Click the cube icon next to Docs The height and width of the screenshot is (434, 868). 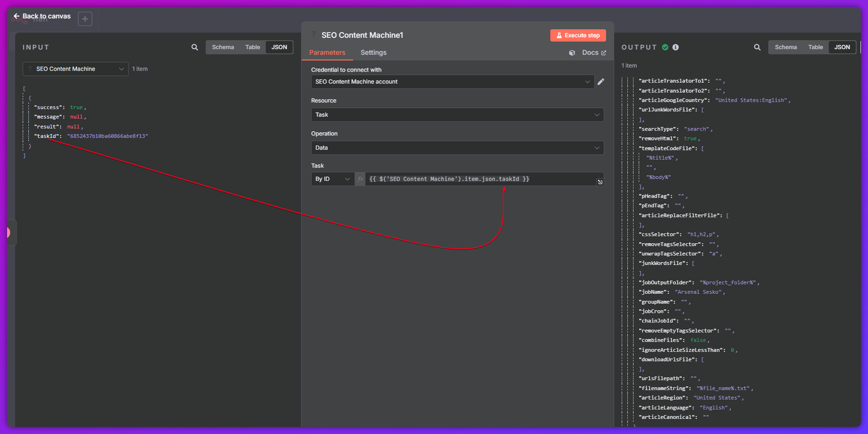pos(572,53)
